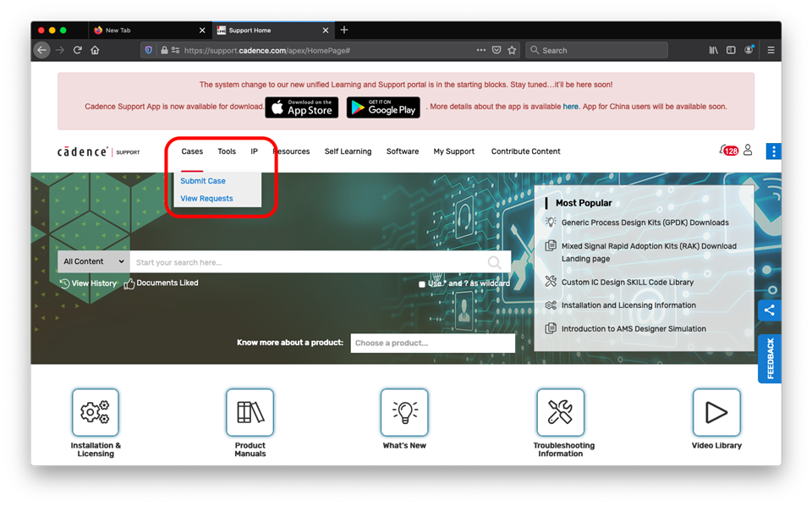This screenshot has height=506, width=812.
Task: Close the Support Home tab
Action: click(x=325, y=30)
